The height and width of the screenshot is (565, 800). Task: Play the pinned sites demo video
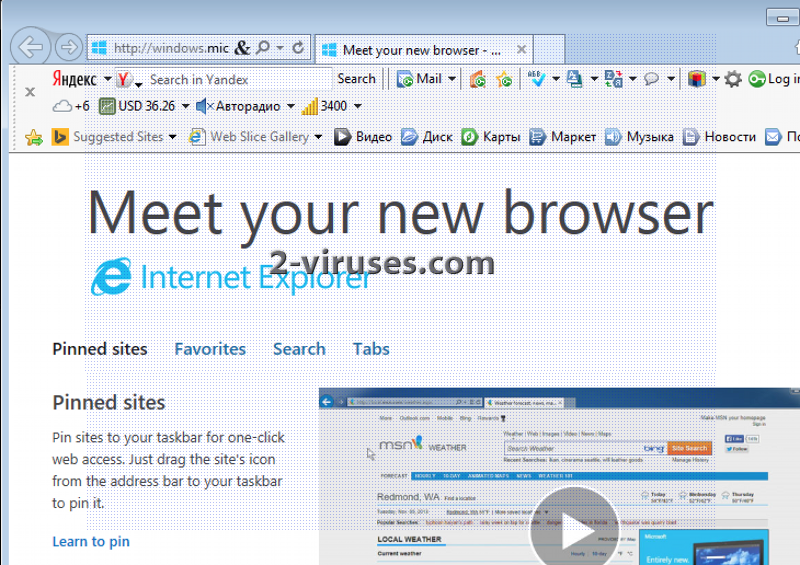tap(574, 531)
